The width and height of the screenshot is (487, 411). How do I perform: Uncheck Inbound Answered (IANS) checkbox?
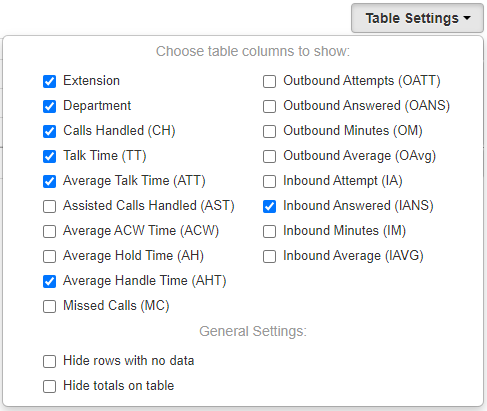pyautogui.click(x=269, y=206)
